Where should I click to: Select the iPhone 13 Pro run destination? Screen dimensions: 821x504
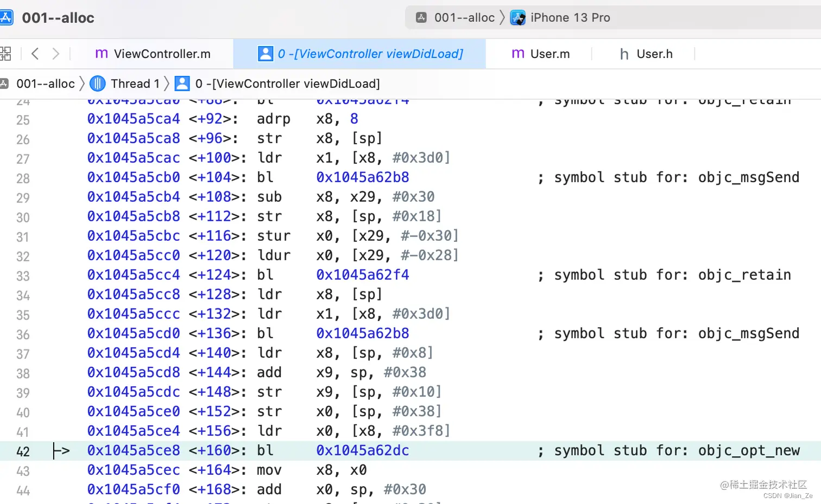click(570, 17)
